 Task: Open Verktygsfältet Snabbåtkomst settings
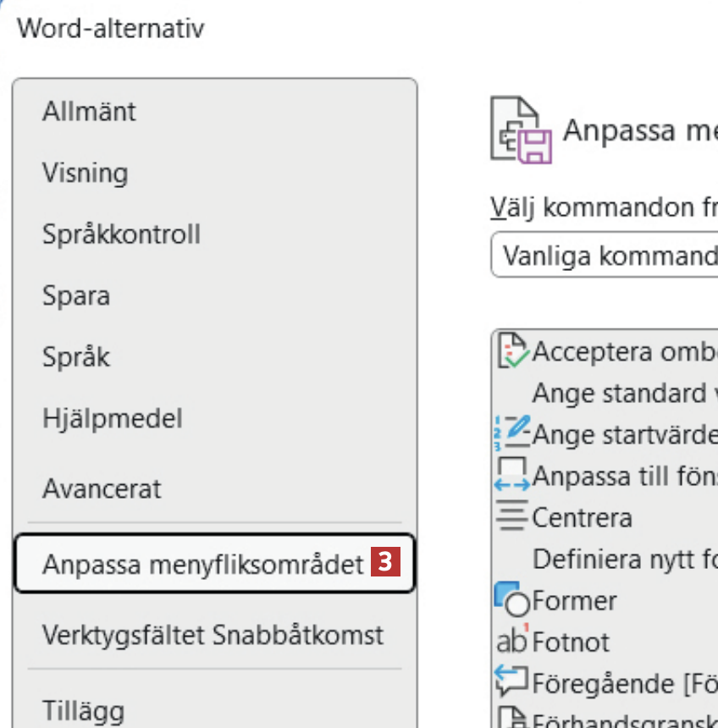point(213,634)
